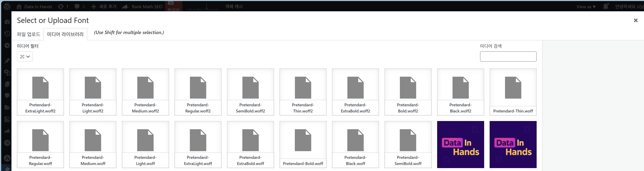Expand the media filter dropdown
The image size is (644, 171).
tap(25, 57)
